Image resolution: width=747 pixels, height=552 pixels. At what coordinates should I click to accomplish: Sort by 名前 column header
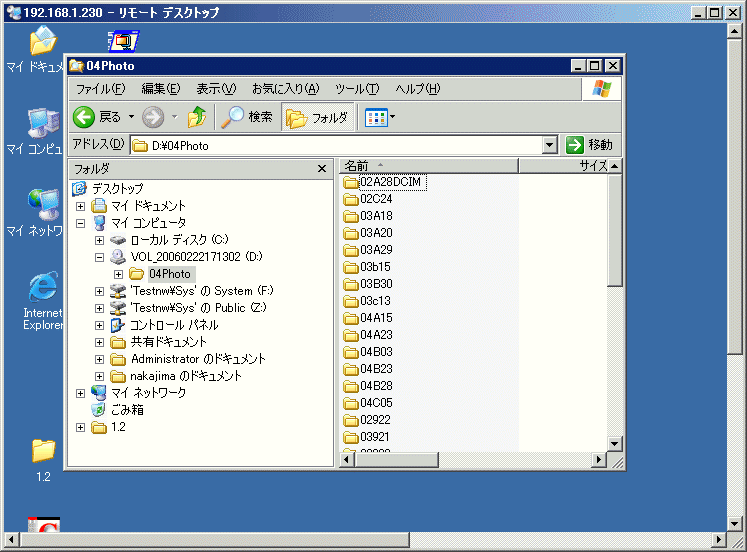pos(429,166)
